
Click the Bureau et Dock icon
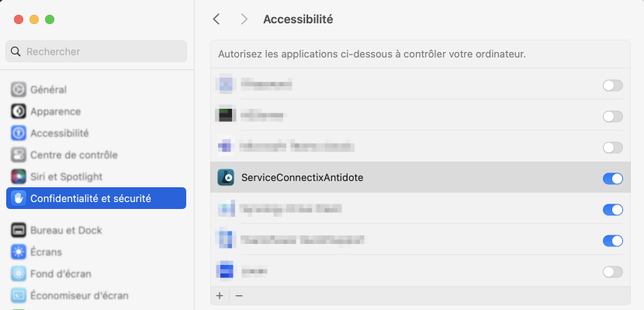[x=19, y=230]
